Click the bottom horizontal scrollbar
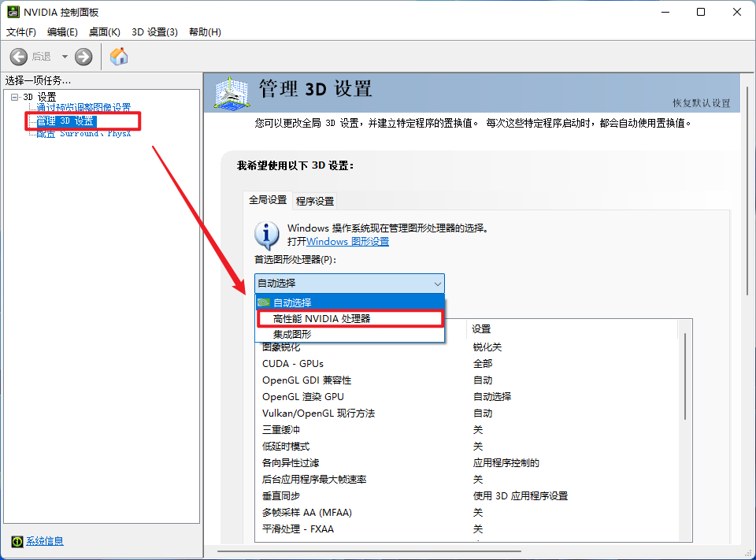Screen dimensions: 756x560 click(x=369, y=551)
